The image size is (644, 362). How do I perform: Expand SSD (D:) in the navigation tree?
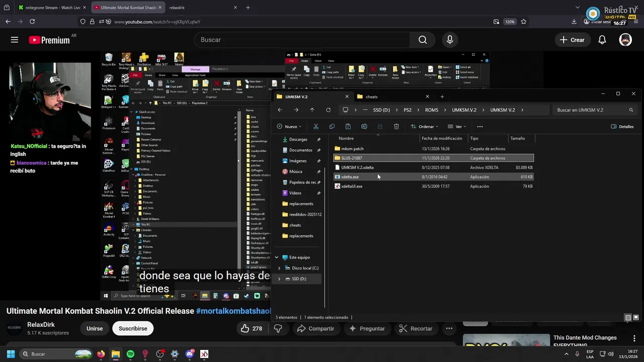[x=279, y=279]
